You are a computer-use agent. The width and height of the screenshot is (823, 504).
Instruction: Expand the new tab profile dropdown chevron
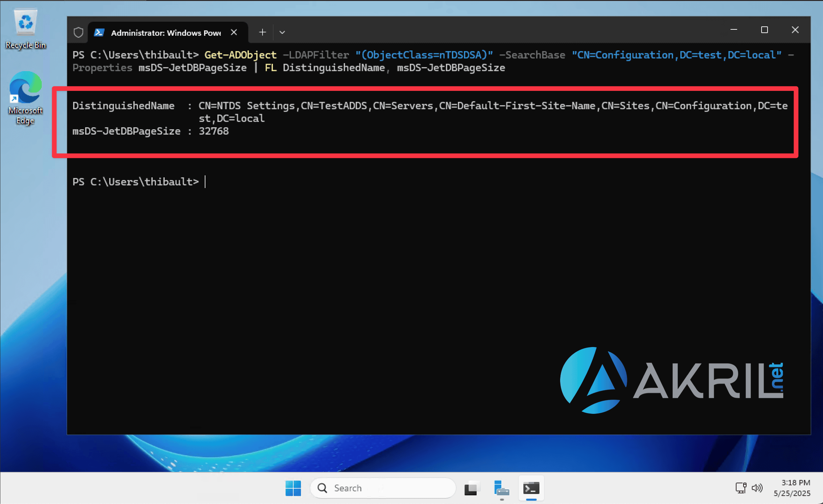point(282,32)
